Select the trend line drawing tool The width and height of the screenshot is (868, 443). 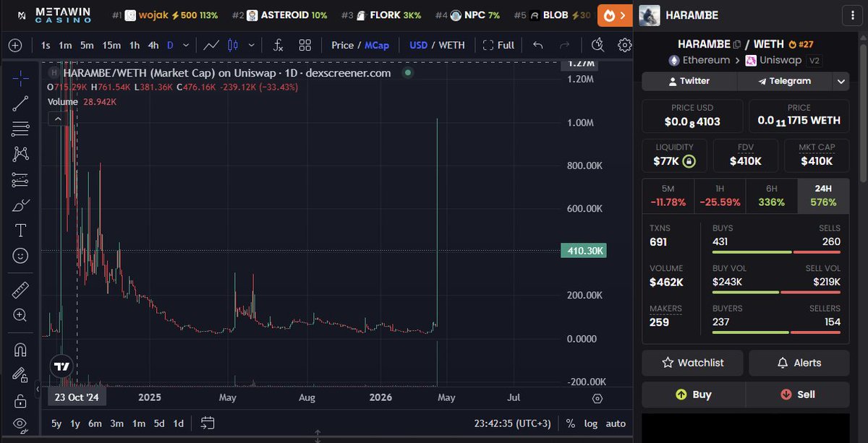pos(20,103)
